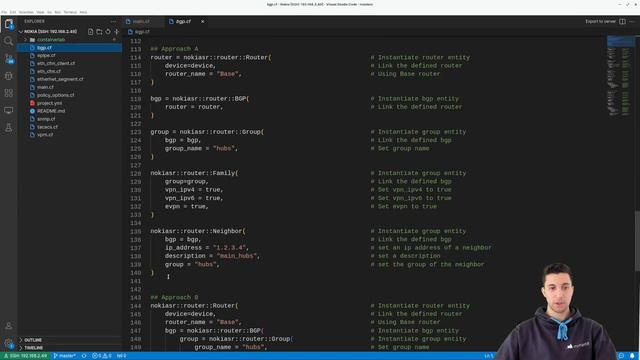Click line number 127 in gutter
640x360 pixels.
[136, 165]
